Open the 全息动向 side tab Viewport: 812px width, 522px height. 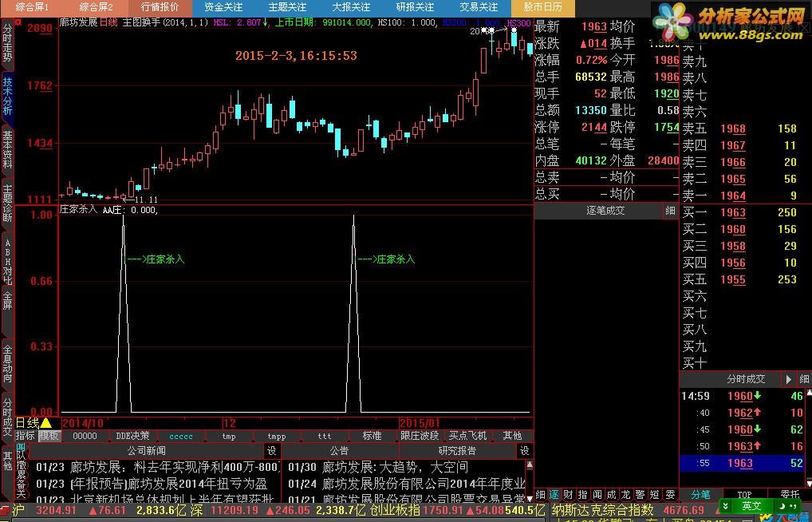(x=7, y=363)
